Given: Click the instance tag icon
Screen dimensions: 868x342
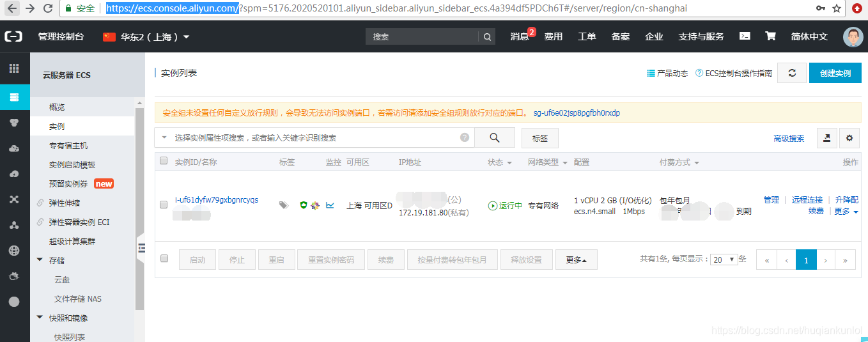Looking at the screenshot, I should (283, 205).
